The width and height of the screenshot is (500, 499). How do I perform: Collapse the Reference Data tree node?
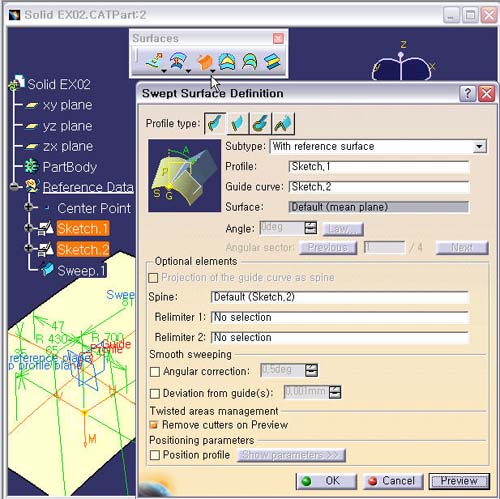(14, 187)
